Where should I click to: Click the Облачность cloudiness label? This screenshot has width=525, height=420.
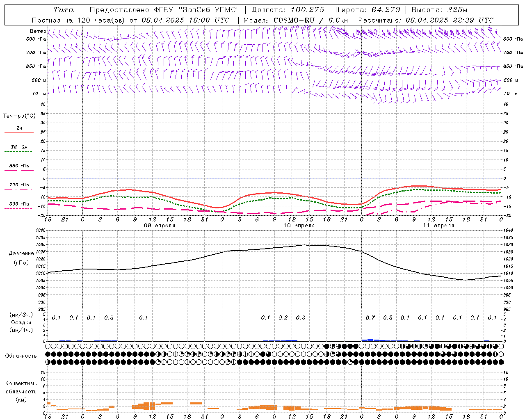point(21,356)
